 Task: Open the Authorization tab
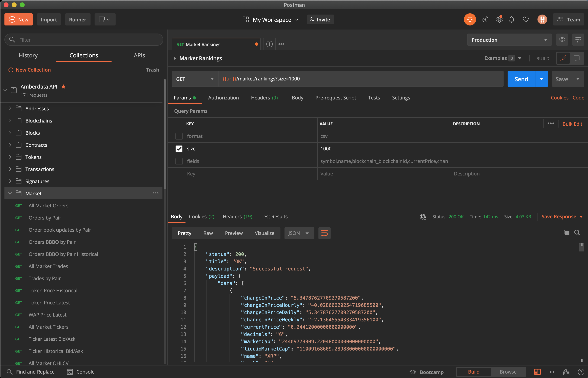[x=223, y=98]
